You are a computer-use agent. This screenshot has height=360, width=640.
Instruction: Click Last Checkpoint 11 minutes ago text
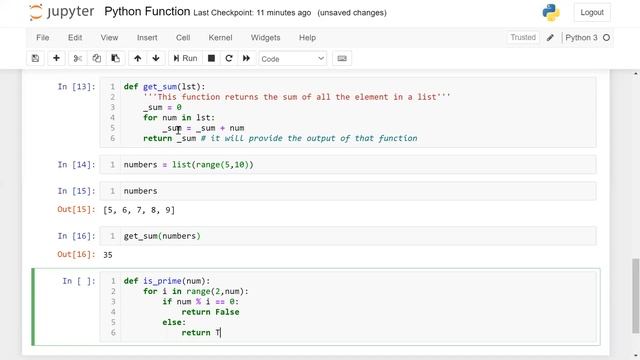(x=252, y=13)
